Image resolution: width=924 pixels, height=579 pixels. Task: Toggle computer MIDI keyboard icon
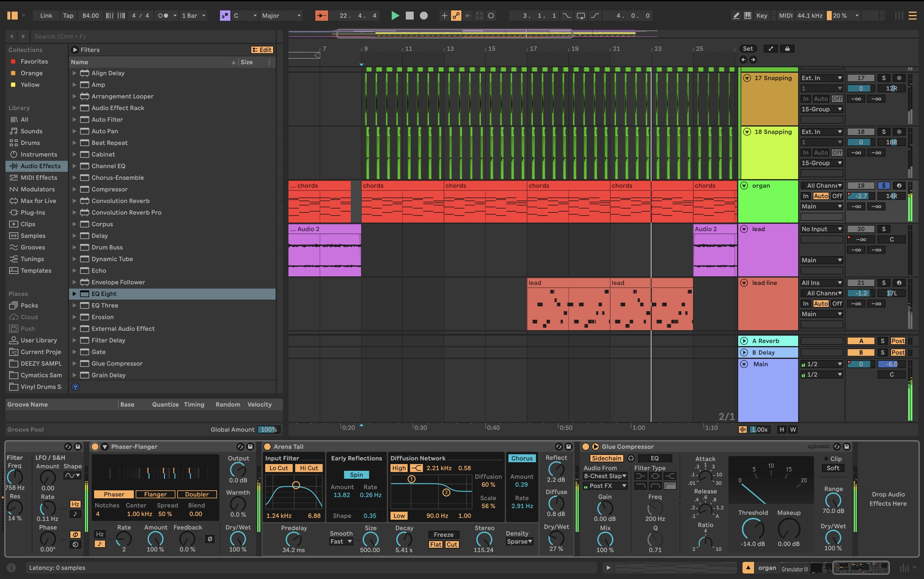(748, 16)
